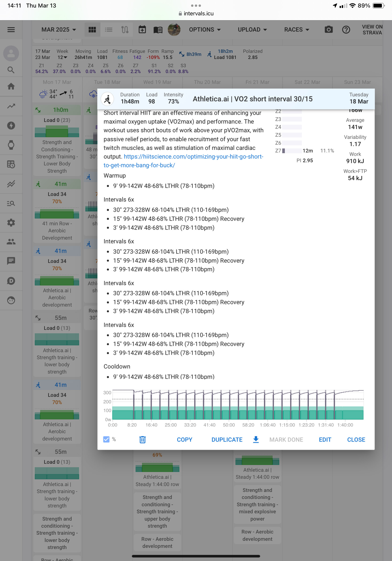Go to the home page icon
Image resolution: width=392 pixels, height=561 pixels.
[11, 86]
